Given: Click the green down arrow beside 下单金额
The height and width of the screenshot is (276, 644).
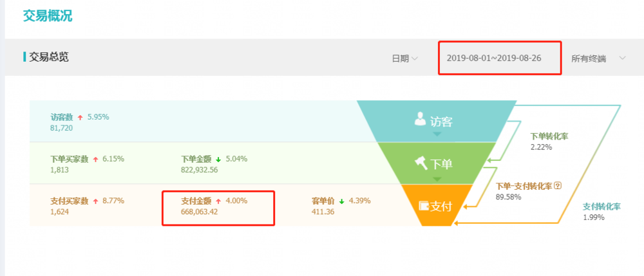Looking at the screenshot, I should pyautogui.click(x=218, y=159).
